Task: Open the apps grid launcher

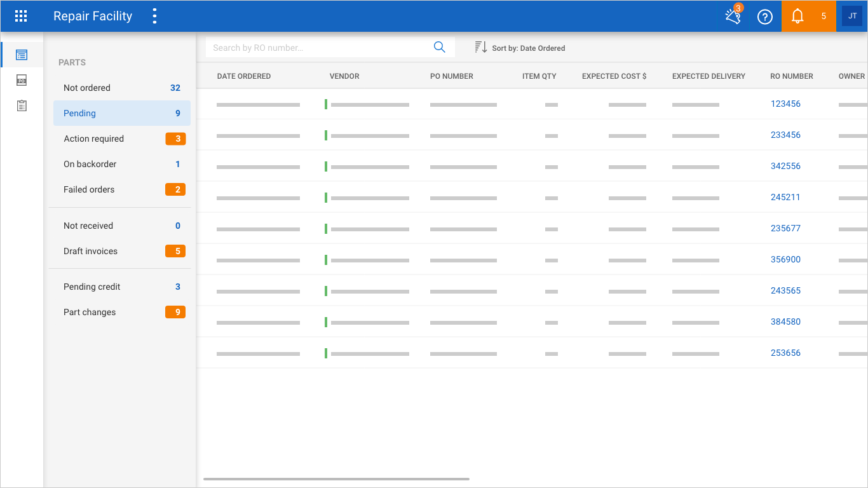Action: [21, 17]
